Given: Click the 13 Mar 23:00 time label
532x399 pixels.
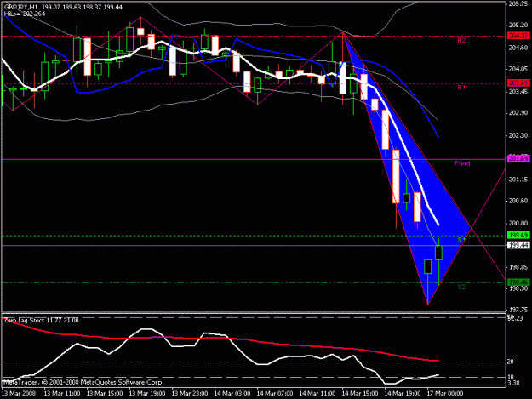Looking at the screenshot, I should pos(190,394).
